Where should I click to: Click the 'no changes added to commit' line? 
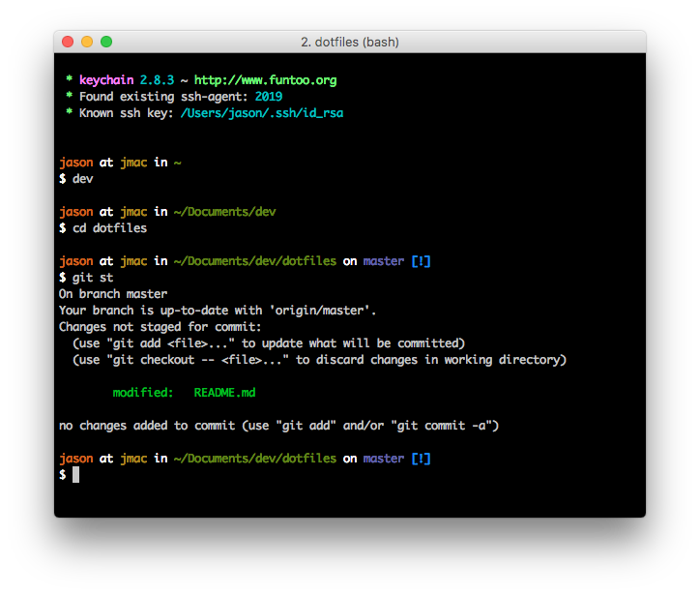[x=278, y=426]
